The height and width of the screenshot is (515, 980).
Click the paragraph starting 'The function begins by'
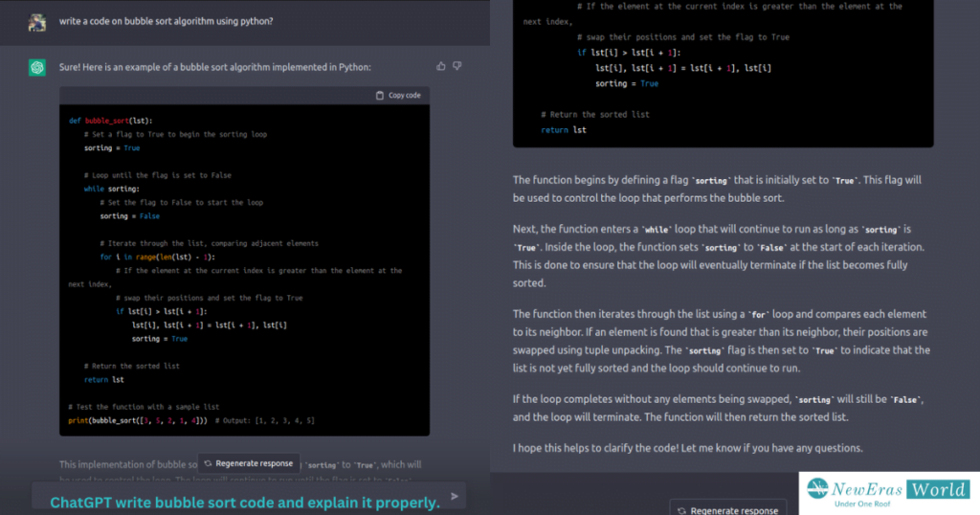point(717,189)
